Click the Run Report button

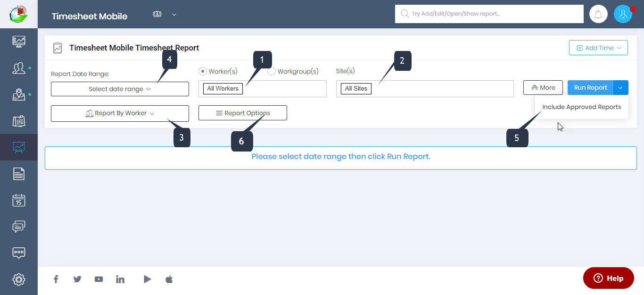coord(590,88)
